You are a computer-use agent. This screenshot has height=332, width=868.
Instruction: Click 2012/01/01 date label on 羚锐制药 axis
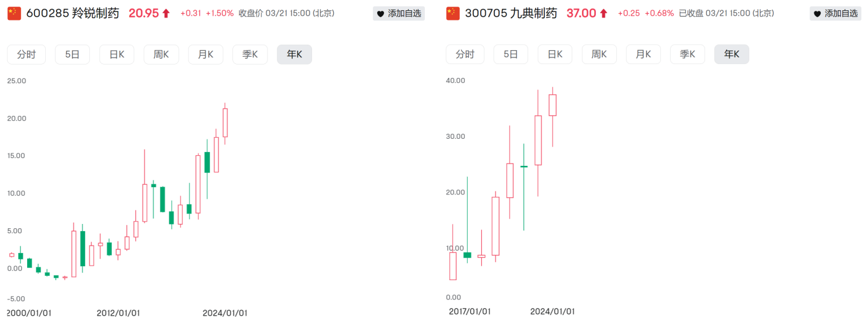pyautogui.click(x=118, y=313)
